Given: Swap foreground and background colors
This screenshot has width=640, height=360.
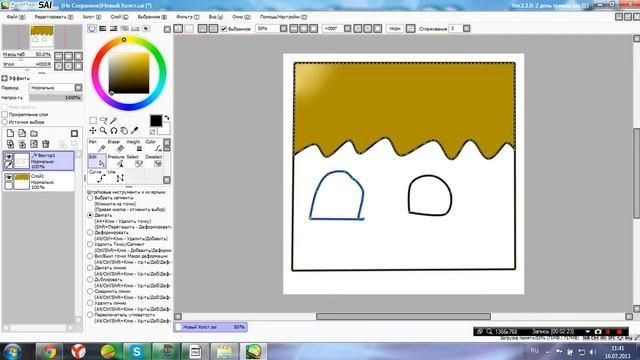Looking at the screenshot, I should tap(167, 118).
